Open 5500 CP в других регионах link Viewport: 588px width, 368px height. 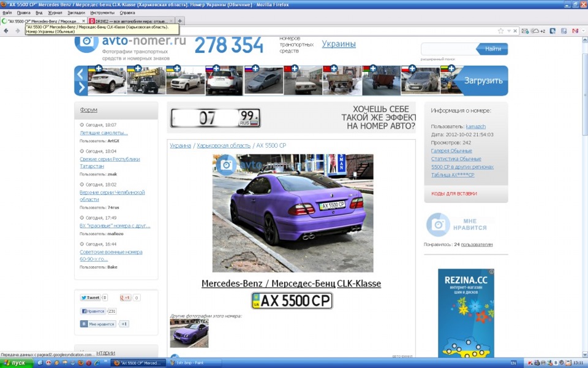tap(462, 167)
